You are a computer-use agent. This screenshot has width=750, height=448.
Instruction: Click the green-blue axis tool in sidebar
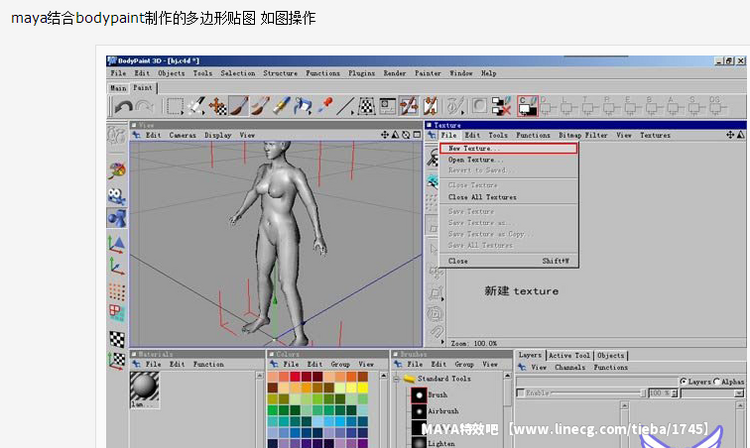[117, 266]
